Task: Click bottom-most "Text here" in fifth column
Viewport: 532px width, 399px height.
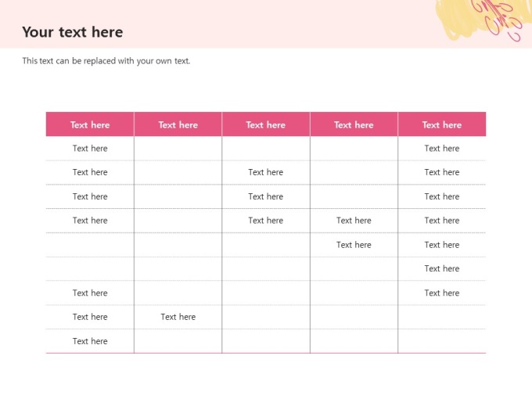Action: [442, 293]
